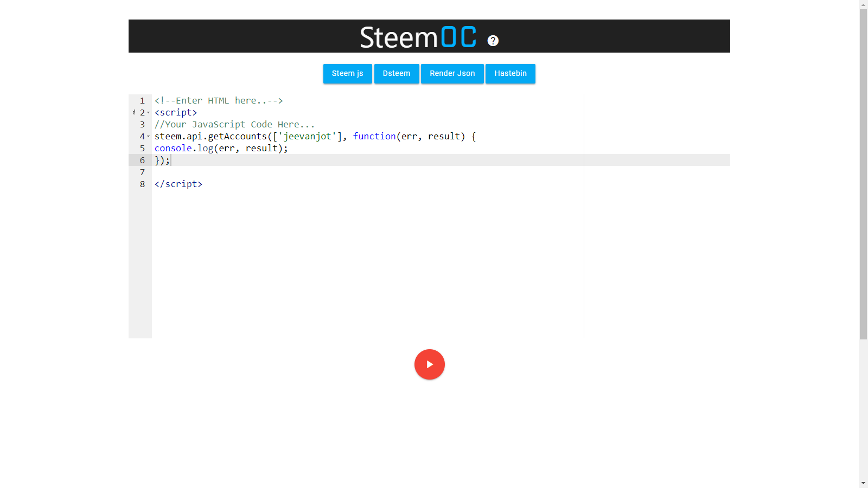Select line number 5 in the gutter

tap(142, 149)
